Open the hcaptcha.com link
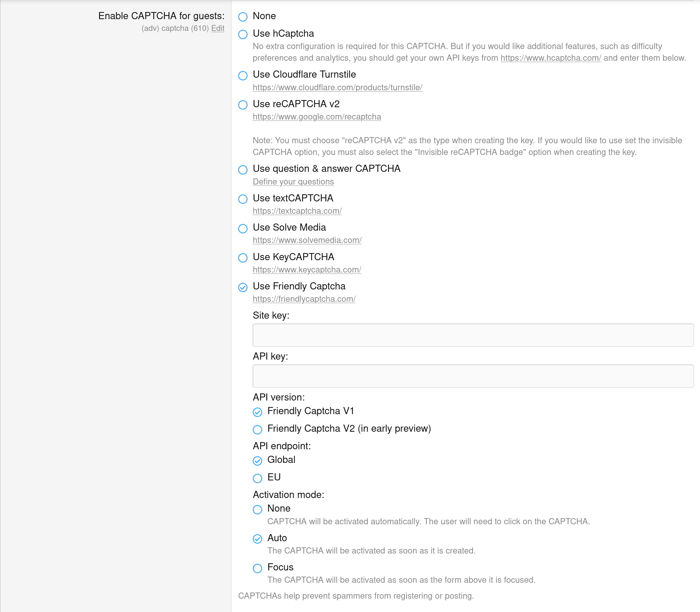 [551, 58]
